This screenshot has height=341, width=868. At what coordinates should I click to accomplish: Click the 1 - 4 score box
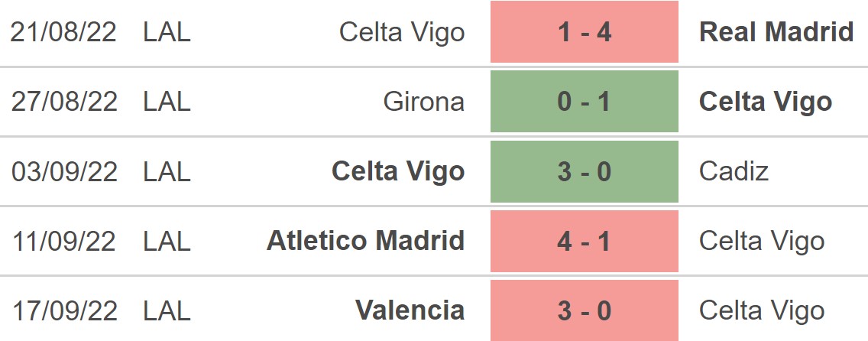coord(584,32)
